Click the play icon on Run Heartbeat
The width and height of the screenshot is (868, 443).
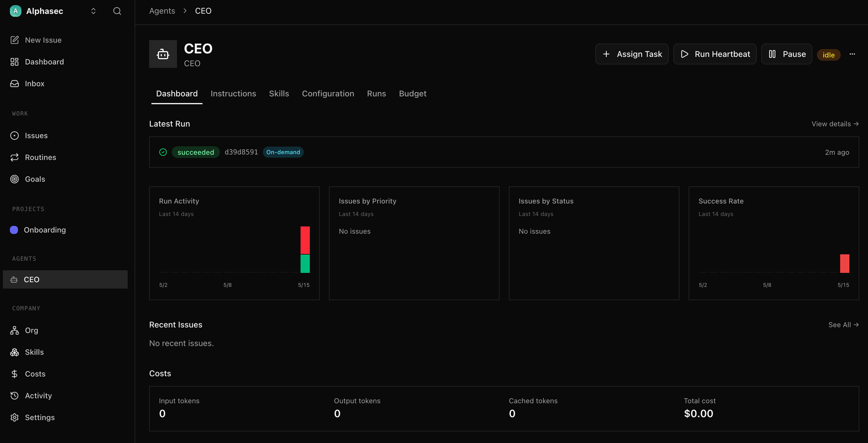point(684,54)
